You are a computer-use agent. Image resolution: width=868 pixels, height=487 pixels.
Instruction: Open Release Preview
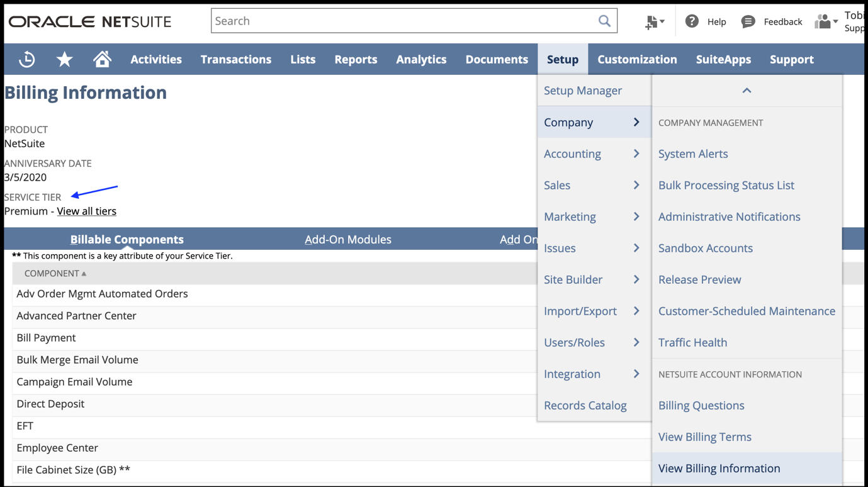700,279
